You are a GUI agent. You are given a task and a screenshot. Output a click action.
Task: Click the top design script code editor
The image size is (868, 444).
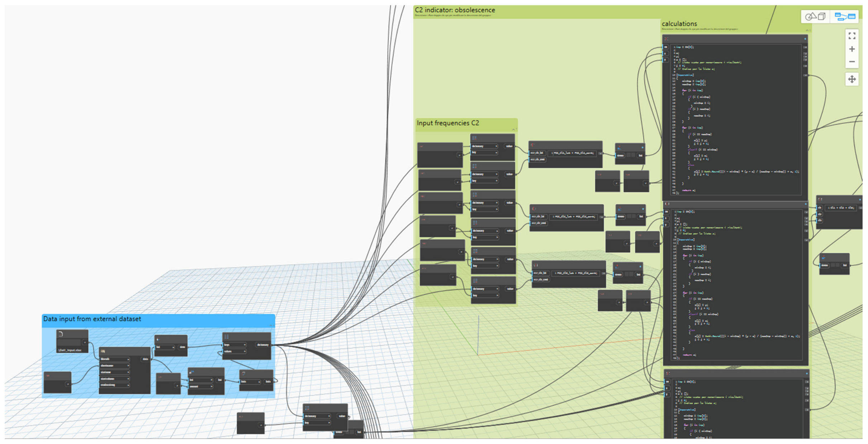(x=736, y=119)
